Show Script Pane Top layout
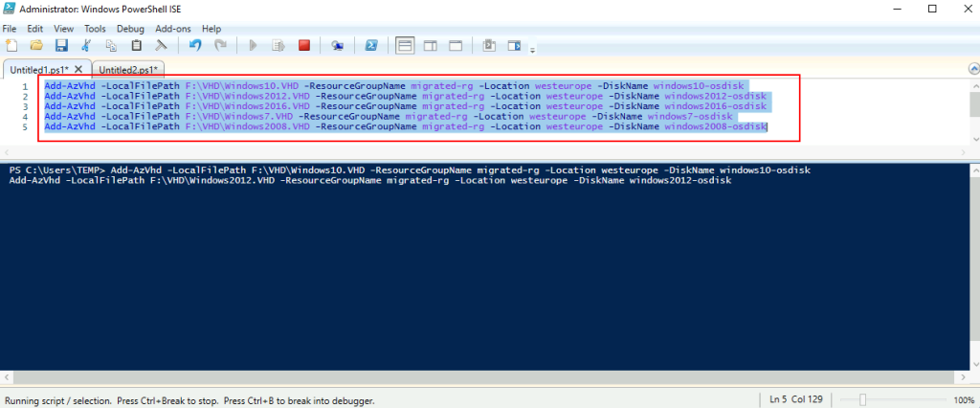 coord(405,45)
